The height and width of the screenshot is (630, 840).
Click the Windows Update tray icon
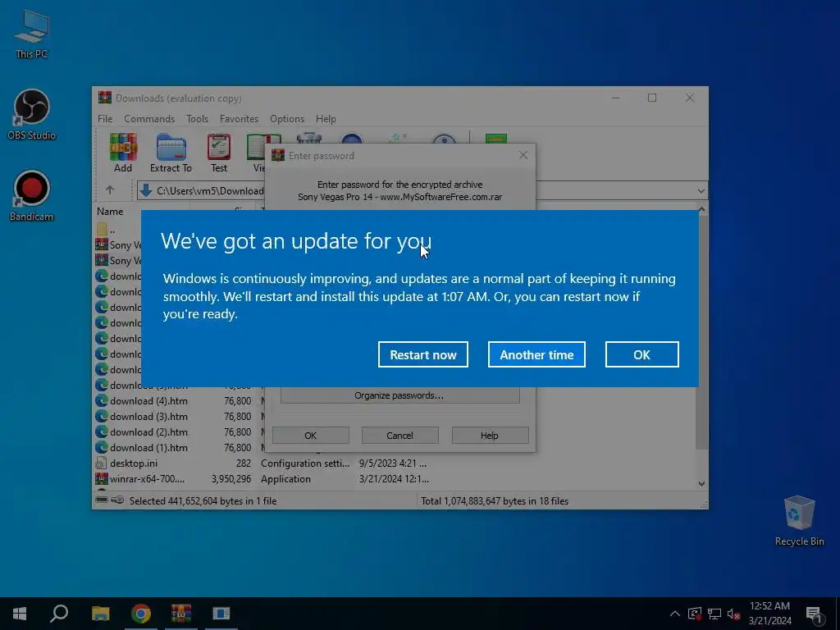(695, 614)
